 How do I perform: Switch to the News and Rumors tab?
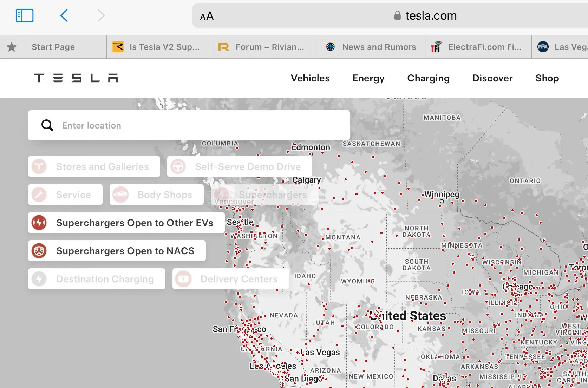tap(372, 47)
